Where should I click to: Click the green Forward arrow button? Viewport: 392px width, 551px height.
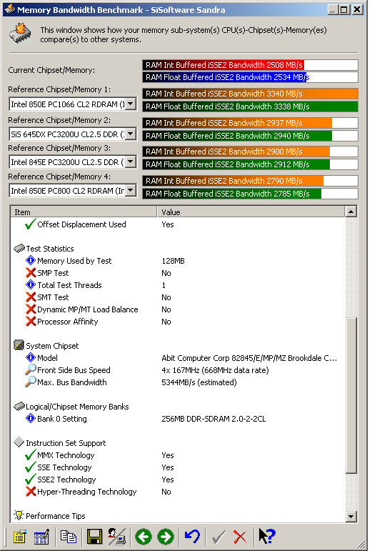tap(165, 537)
